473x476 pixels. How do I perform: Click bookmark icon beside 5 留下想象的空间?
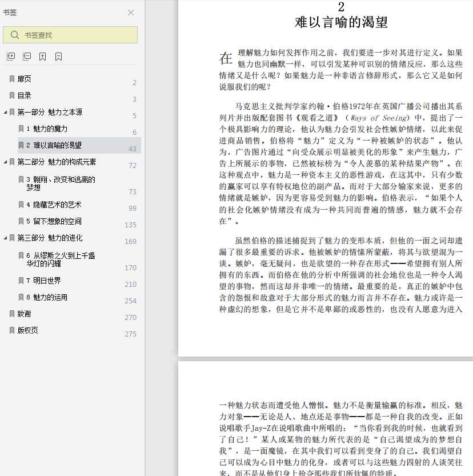point(21,221)
